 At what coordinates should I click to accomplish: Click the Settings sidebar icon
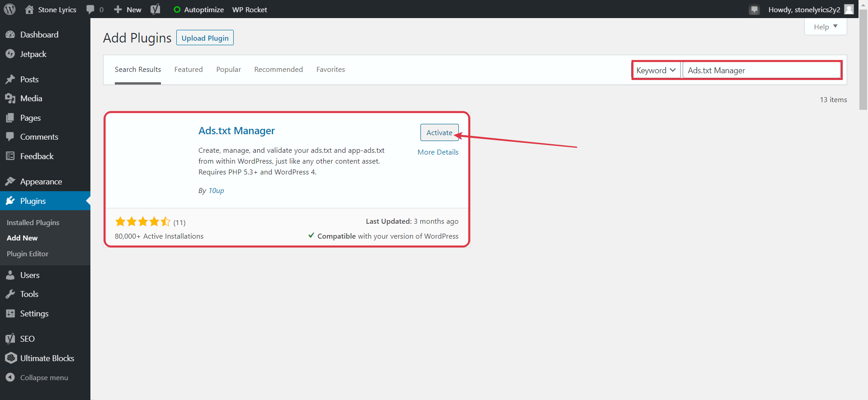pos(10,313)
